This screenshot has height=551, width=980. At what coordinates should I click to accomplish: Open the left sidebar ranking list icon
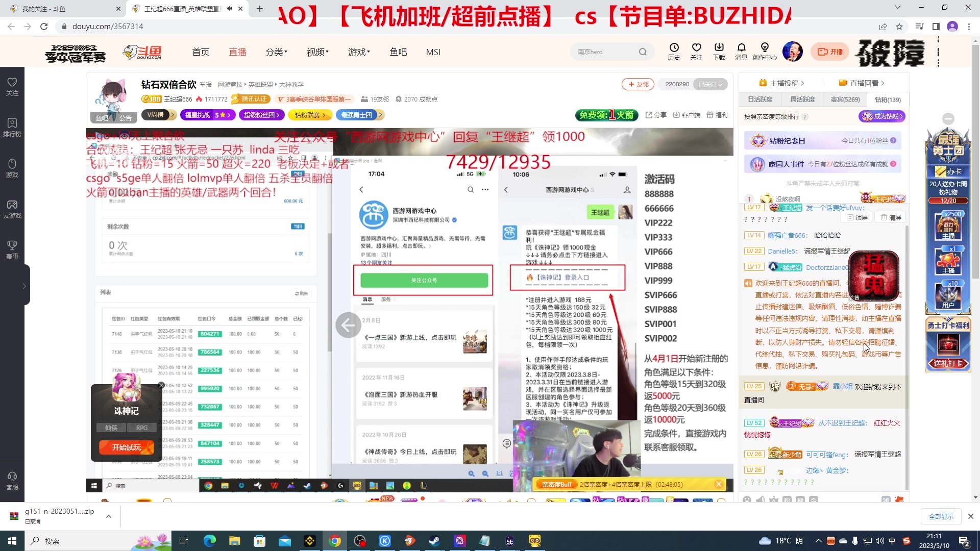(x=12, y=127)
